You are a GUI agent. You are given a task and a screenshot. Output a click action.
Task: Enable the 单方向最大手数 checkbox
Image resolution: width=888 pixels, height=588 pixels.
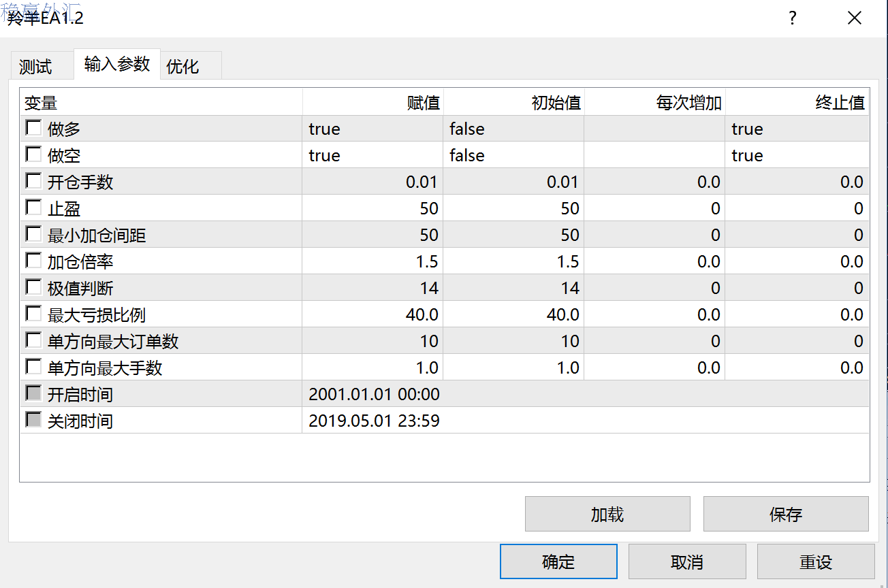coord(33,367)
